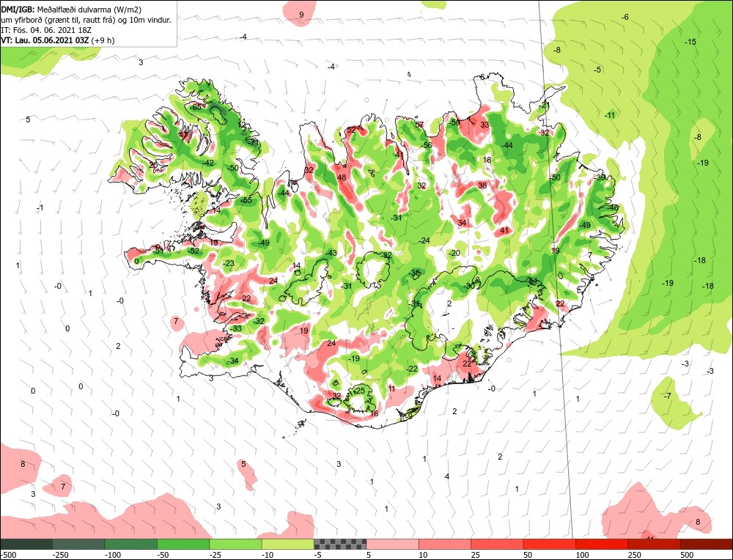The height and width of the screenshot is (560, 733).
Task: Click the map value '-20'
Action: coord(454,253)
